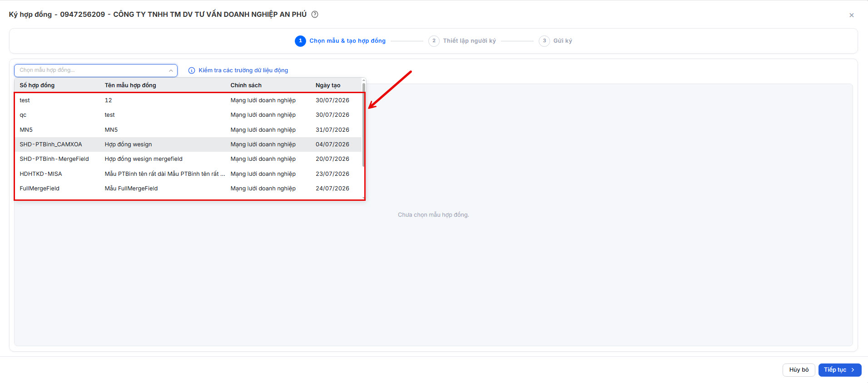The height and width of the screenshot is (383, 868).
Task: Click the step 1 number circle
Action: [x=300, y=41]
